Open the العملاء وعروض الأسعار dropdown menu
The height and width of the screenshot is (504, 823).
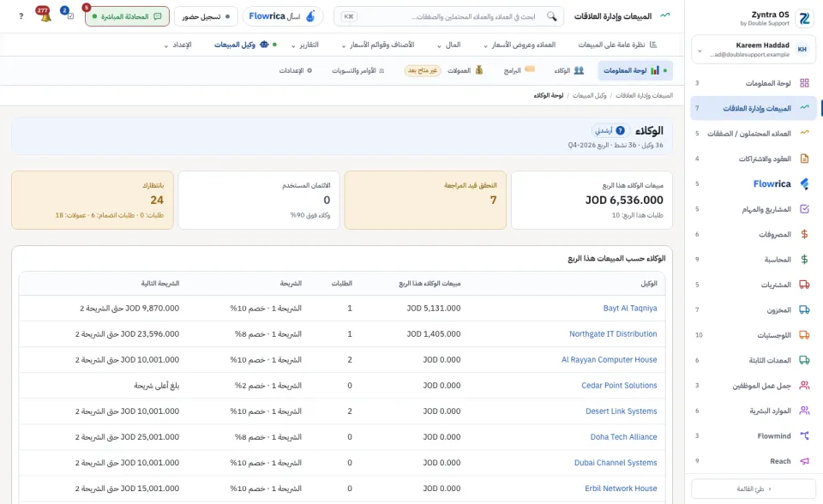[x=520, y=45]
